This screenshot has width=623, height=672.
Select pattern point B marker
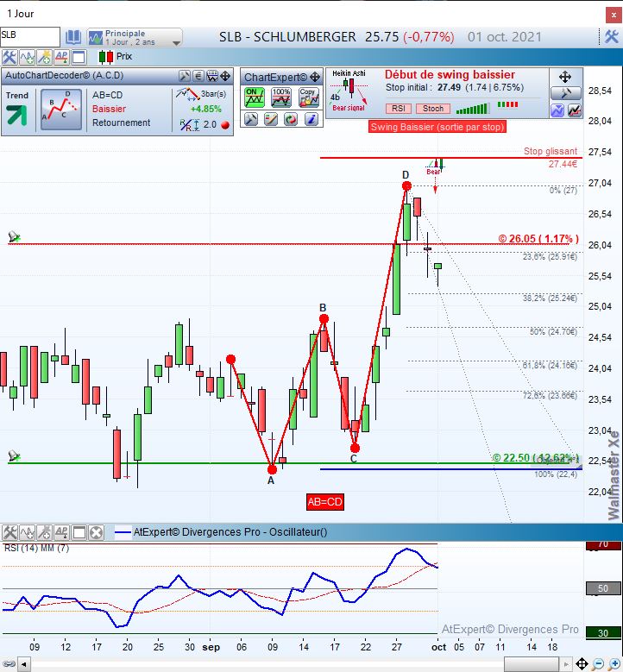point(324,319)
